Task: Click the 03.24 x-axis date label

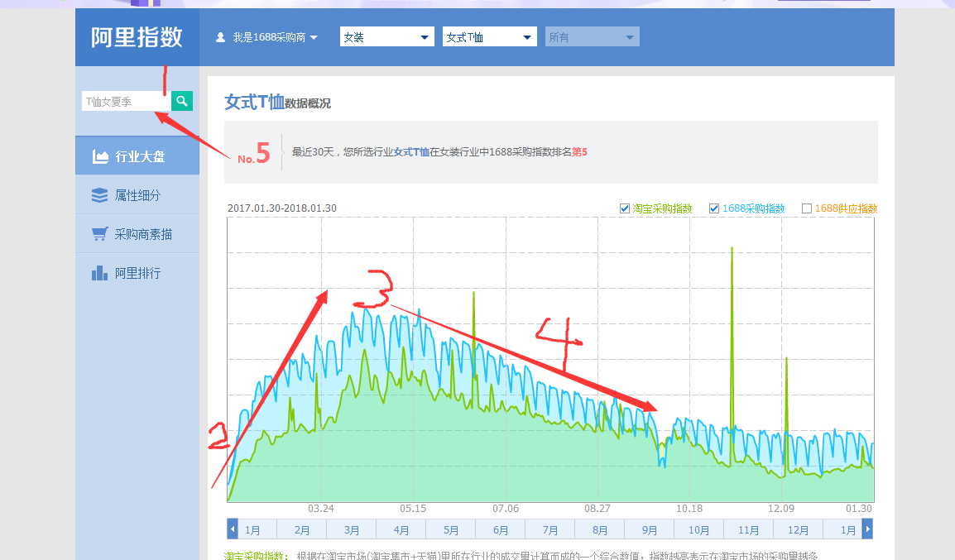Action: coord(321,508)
